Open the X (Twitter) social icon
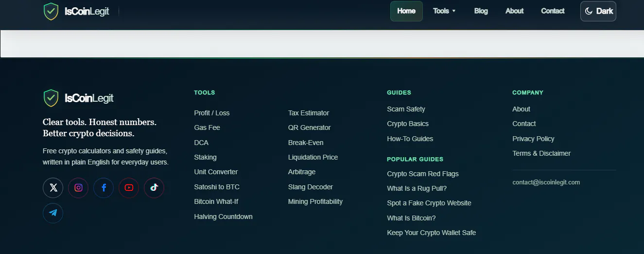 click(53, 187)
